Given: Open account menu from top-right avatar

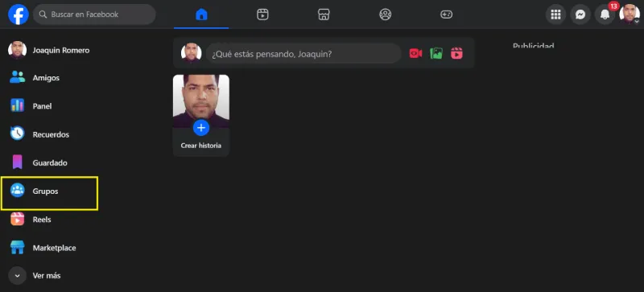Looking at the screenshot, I should click(x=630, y=14).
